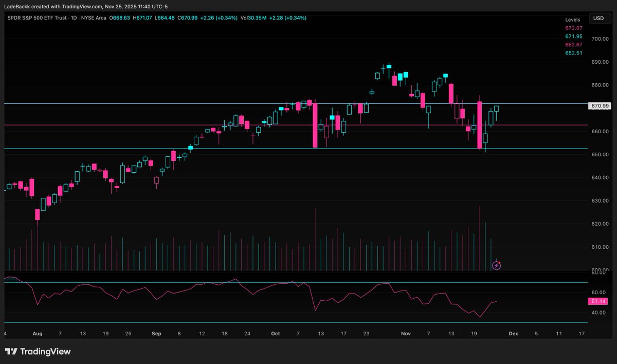
Task: Click the 671.95 level value
Action: 573,37
